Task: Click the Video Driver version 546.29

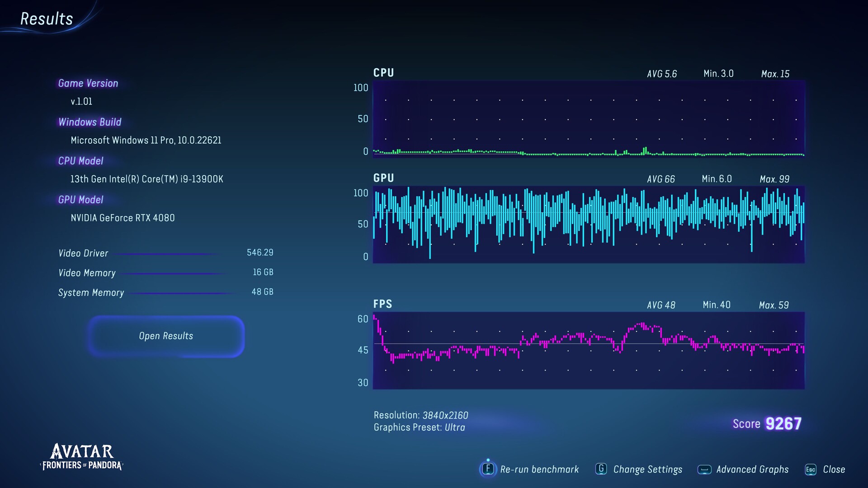Action: [x=260, y=253]
